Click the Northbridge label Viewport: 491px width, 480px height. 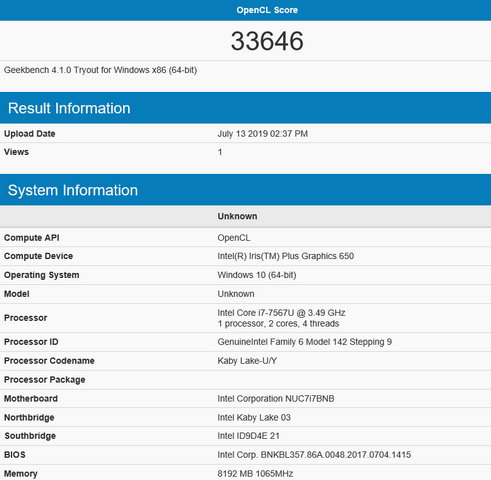tap(29, 418)
